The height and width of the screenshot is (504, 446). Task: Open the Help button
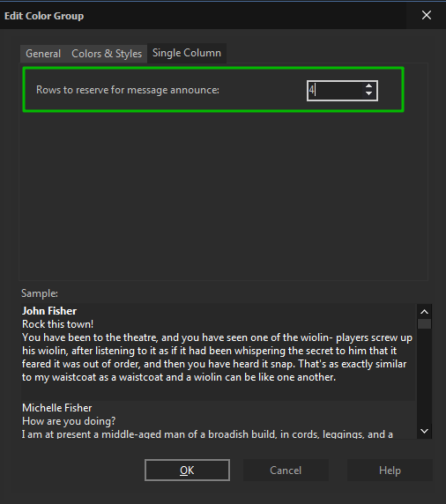390,471
